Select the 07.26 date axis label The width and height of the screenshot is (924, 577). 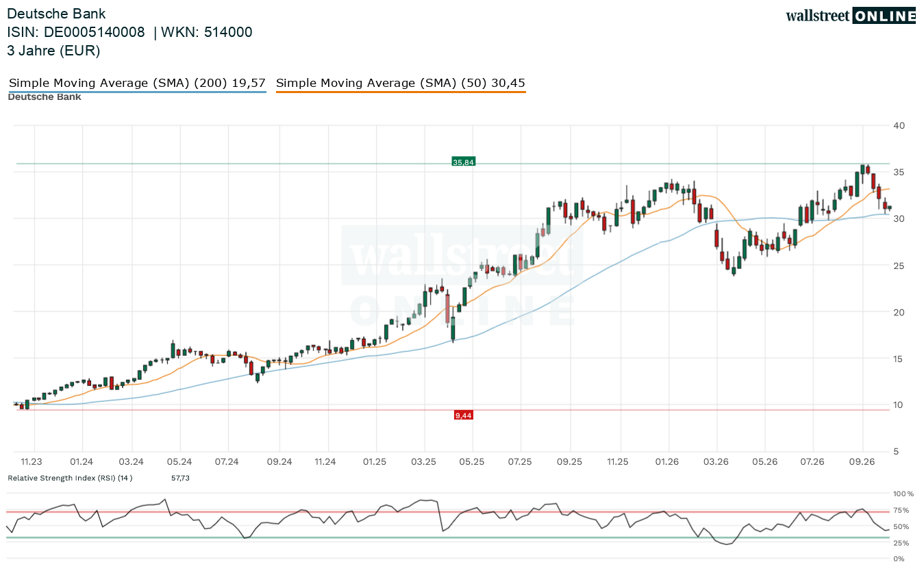point(812,462)
